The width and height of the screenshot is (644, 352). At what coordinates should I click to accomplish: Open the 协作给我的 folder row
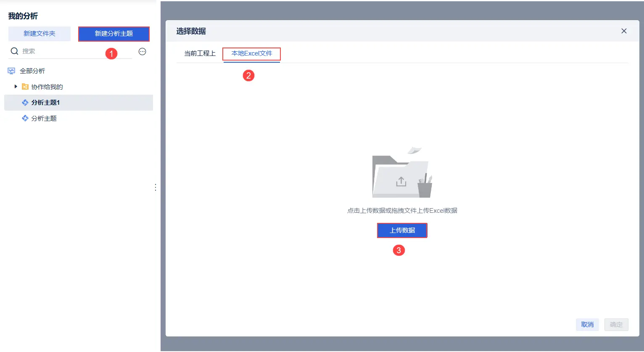[79, 87]
